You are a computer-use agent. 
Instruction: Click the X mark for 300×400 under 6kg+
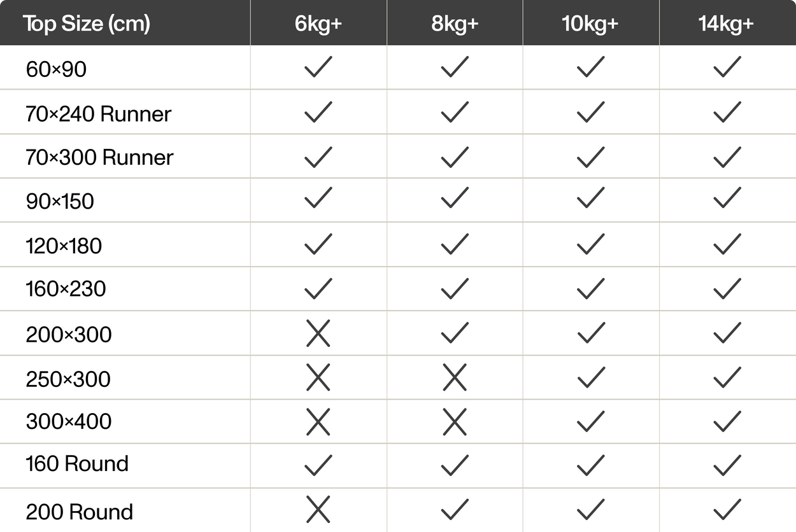(318, 422)
